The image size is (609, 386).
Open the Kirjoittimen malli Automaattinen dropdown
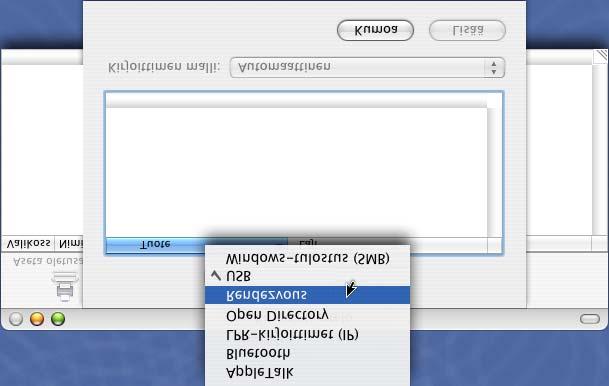[x=367, y=68]
